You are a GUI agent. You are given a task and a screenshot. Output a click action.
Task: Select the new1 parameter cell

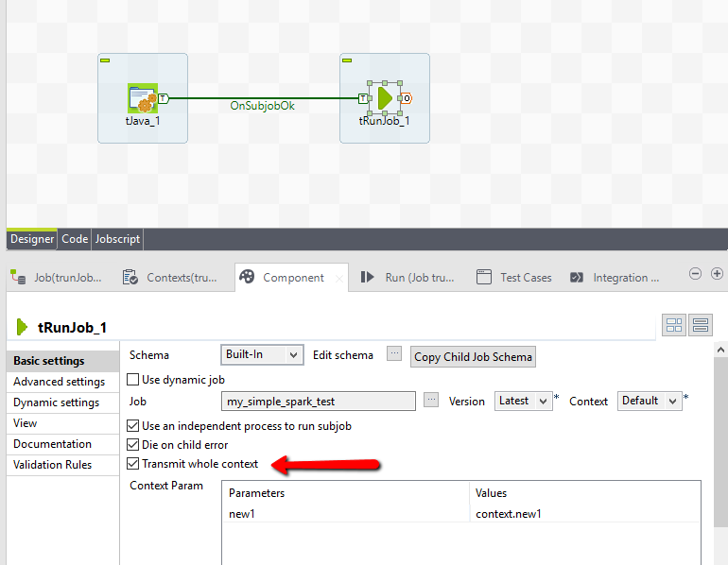(346, 514)
